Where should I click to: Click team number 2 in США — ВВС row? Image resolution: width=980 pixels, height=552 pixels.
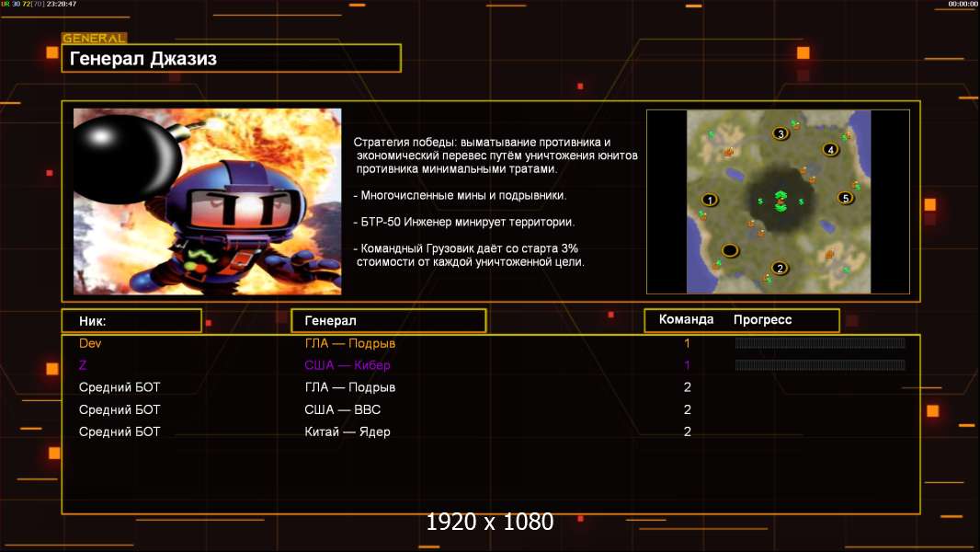pyautogui.click(x=687, y=409)
